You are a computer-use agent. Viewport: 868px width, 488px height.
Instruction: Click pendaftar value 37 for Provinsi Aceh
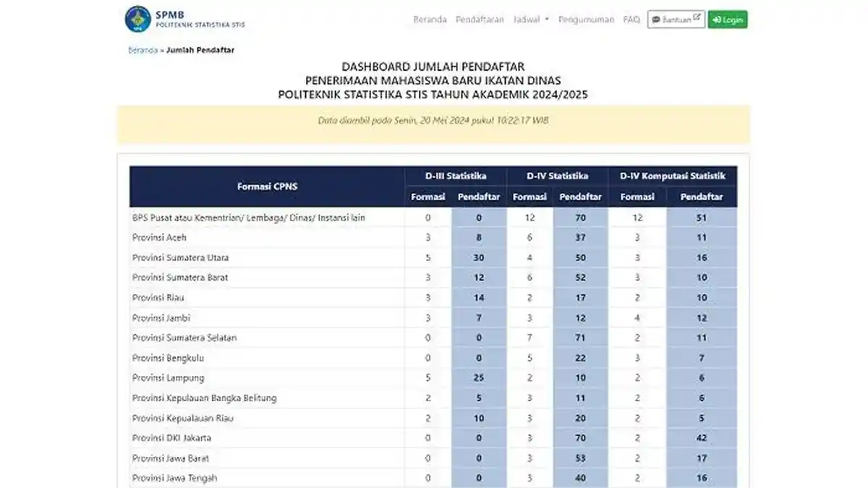coord(580,237)
